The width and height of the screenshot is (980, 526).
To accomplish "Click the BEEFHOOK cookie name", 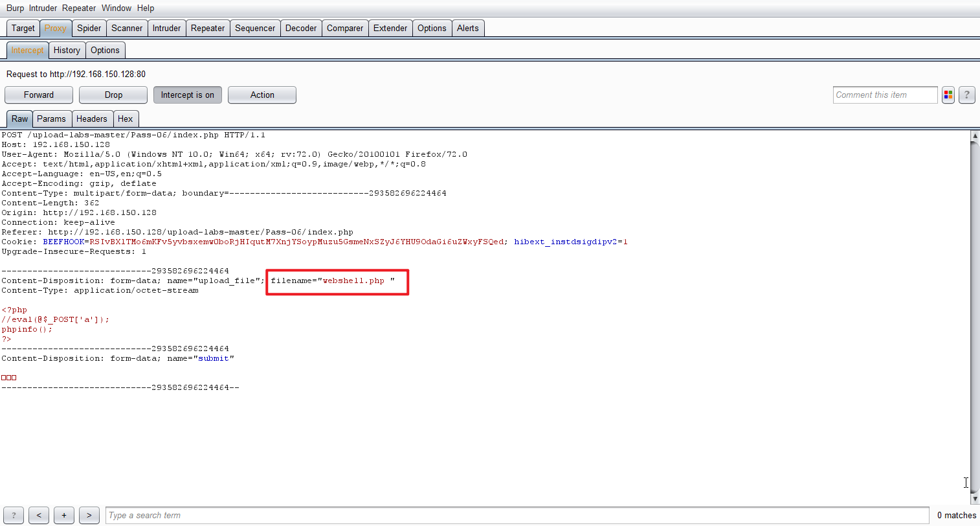I will click(x=63, y=242).
